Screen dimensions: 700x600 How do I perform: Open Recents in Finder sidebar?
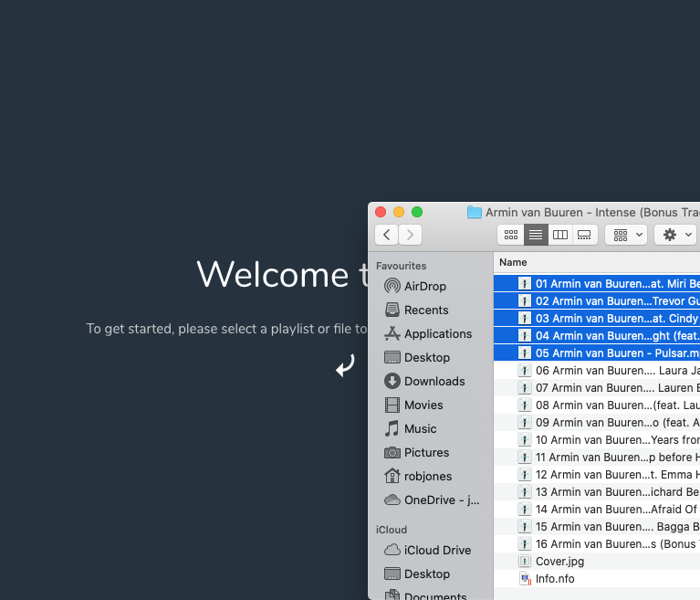tap(392, 310)
